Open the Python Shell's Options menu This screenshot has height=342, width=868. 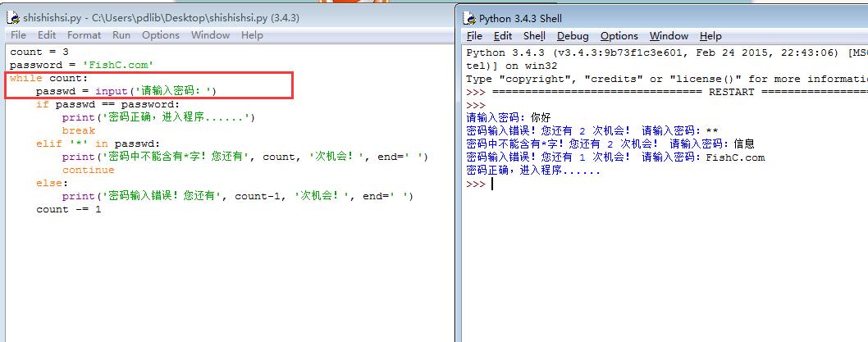619,36
